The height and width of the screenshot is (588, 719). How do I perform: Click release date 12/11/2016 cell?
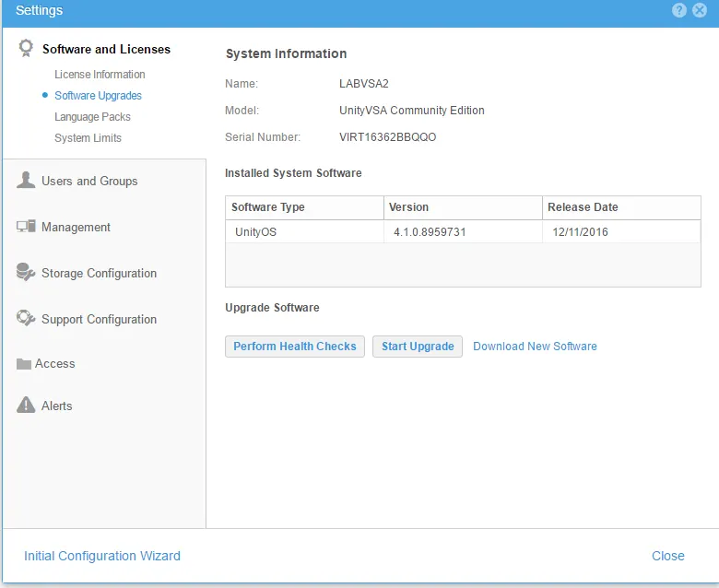point(621,232)
